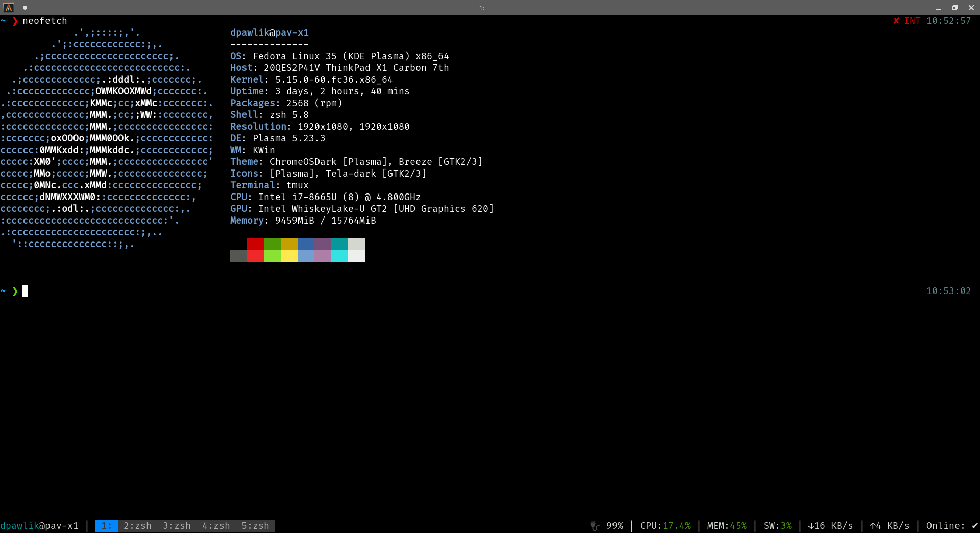Switch to tmux window 2:zsh

pos(137,526)
